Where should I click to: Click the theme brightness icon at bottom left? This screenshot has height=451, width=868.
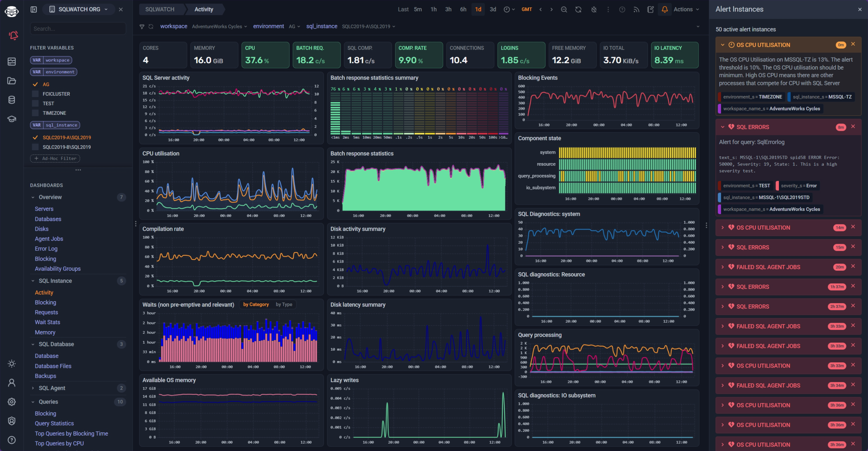click(12, 364)
